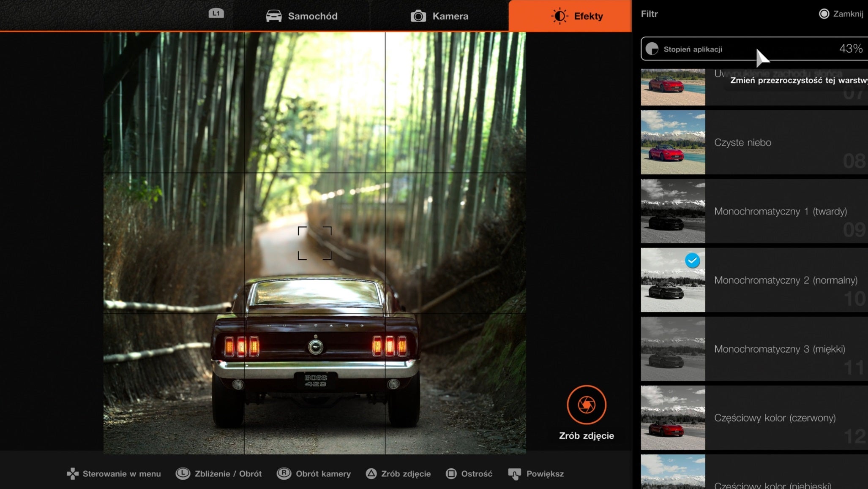Click the Ostrość hint text
This screenshot has width=868, height=489.
pyautogui.click(x=477, y=474)
